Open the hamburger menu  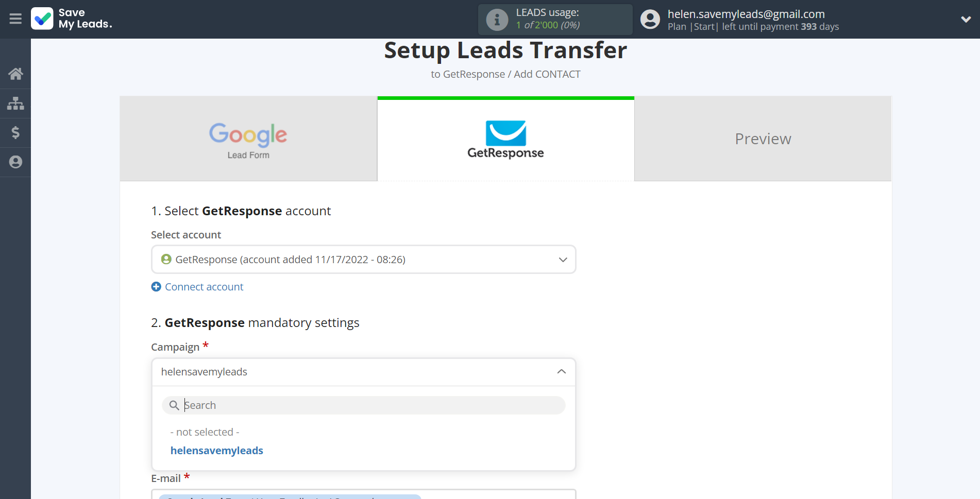click(x=15, y=19)
